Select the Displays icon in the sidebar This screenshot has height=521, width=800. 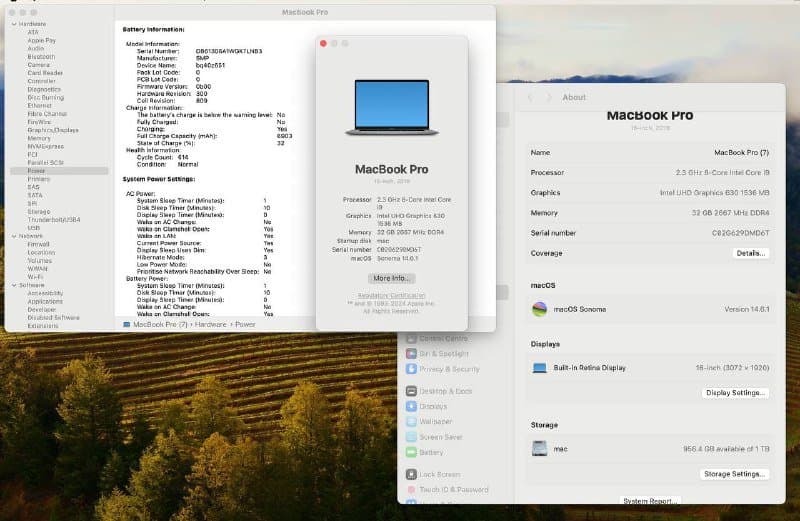coord(411,406)
